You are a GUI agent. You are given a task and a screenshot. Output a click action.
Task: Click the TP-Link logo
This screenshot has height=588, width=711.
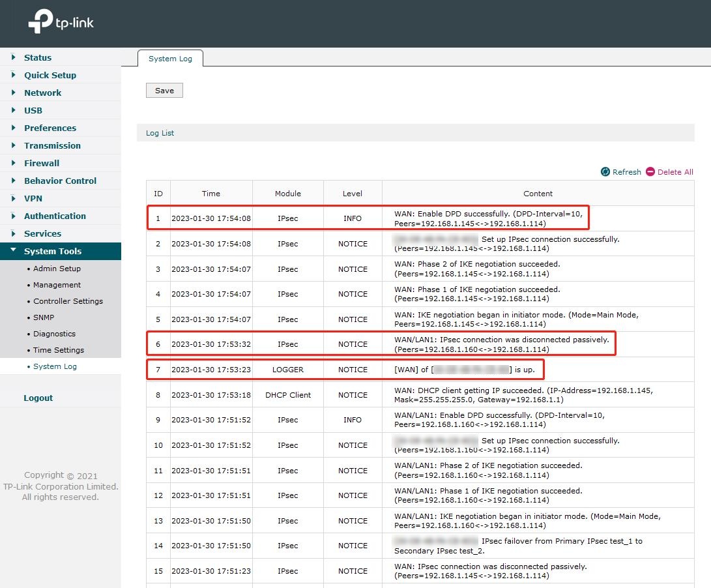[x=61, y=22]
